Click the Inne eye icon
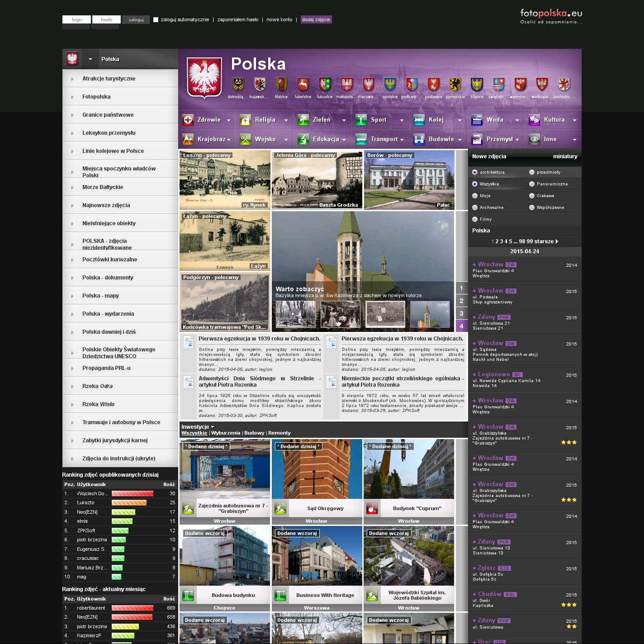This screenshot has height=644, width=644. (534, 139)
